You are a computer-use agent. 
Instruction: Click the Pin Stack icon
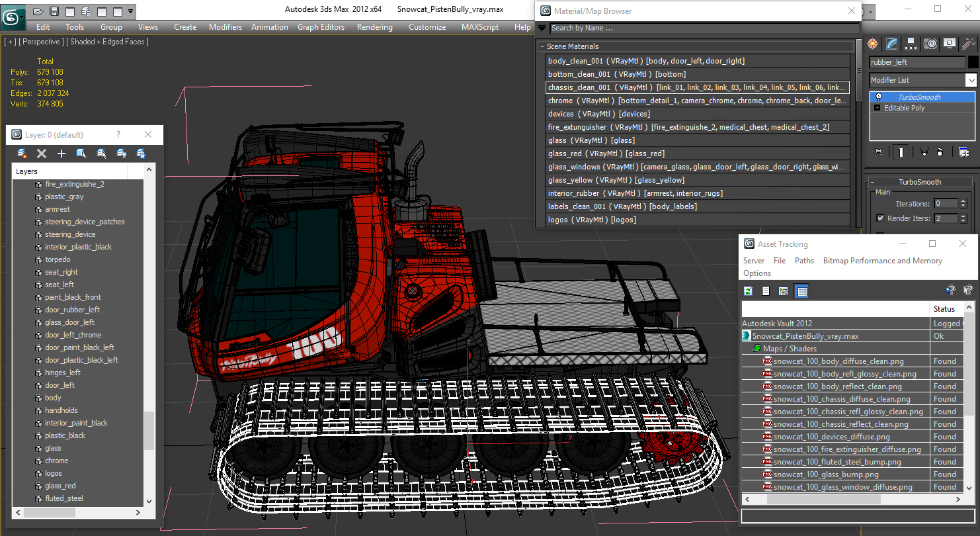tap(878, 152)
